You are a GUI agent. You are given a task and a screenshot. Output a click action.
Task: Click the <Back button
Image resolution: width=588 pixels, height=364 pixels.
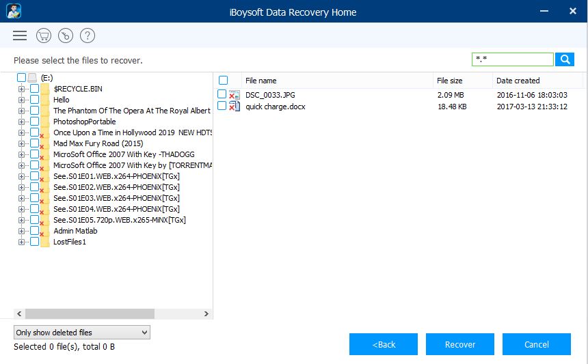point(384,344)
